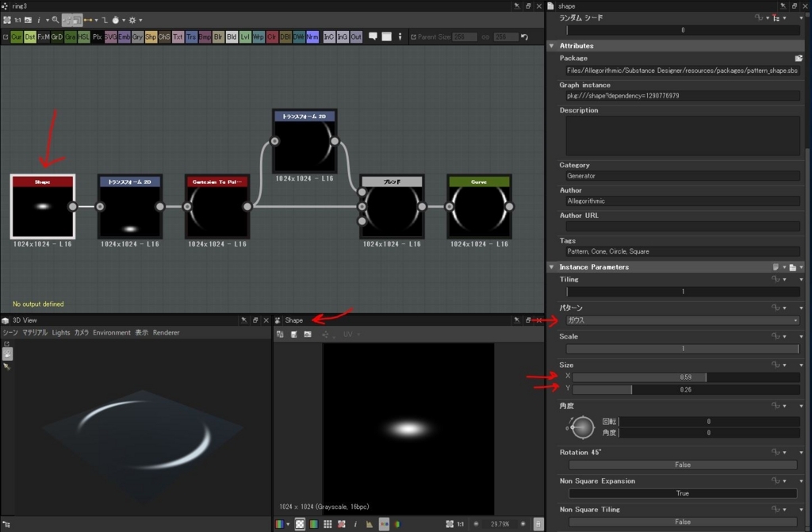Image resolution: width=812 pixels, height=532 pixels.
Task: Insert a Text node with the Txt button
Action: 178,36
